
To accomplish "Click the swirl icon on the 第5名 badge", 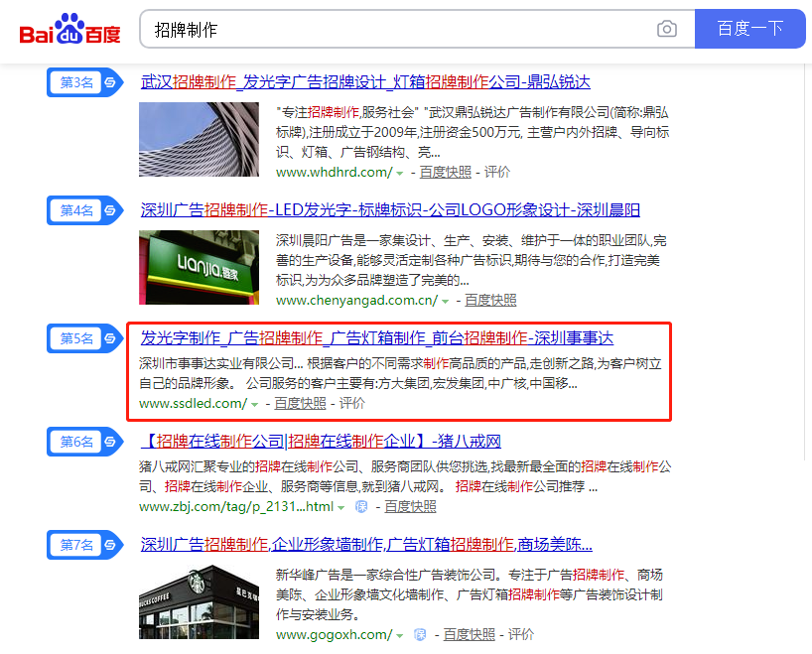I will [x=110, y=338].
